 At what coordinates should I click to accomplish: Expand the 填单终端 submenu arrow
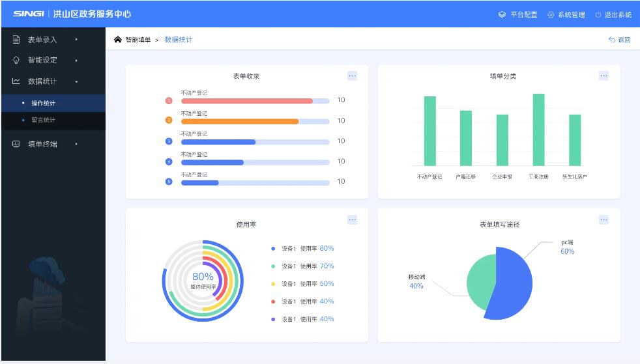coord(76,144)
